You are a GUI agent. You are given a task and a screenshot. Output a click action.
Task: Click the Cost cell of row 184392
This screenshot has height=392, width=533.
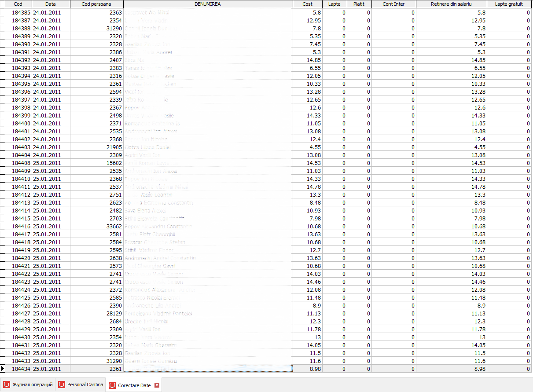(x=308, y=60)
